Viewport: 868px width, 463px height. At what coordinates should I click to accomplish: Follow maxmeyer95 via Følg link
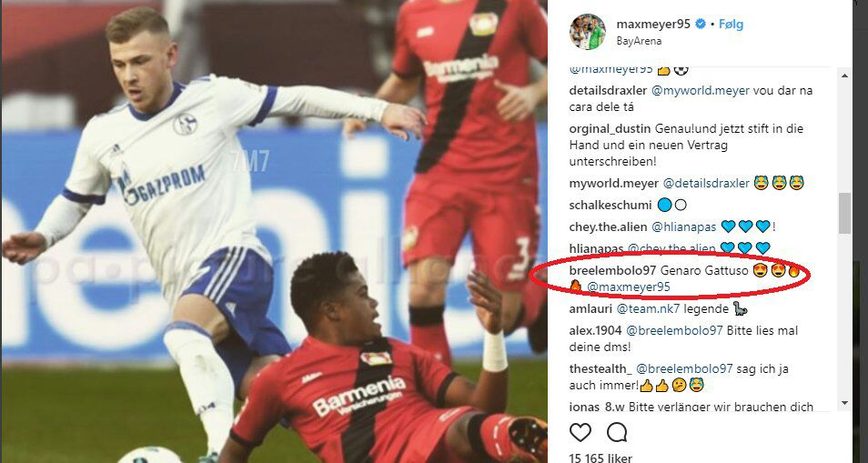[731, 25]
